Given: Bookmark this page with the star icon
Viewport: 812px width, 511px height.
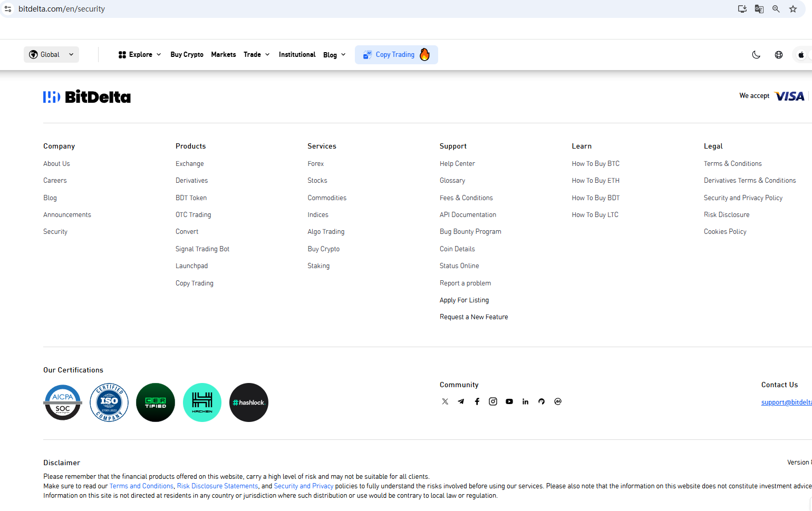Looking at the screenshot, I should tap(793, 9).
